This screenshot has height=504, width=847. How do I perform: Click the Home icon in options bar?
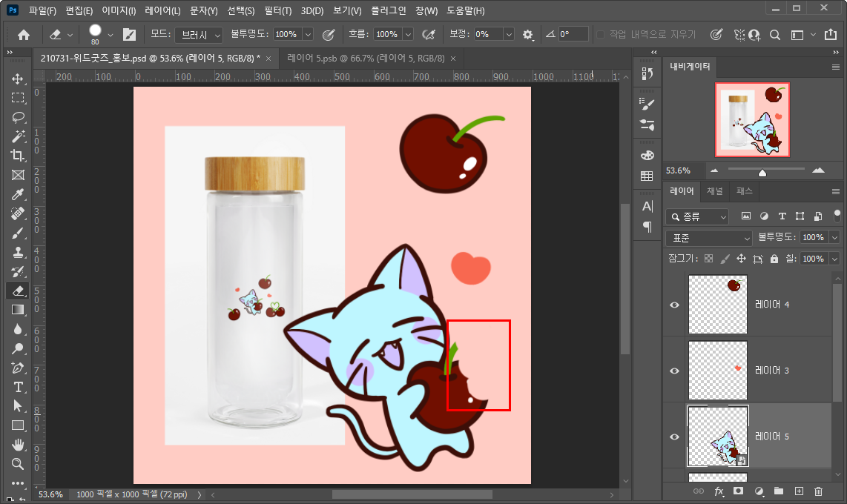coord(24,35)
